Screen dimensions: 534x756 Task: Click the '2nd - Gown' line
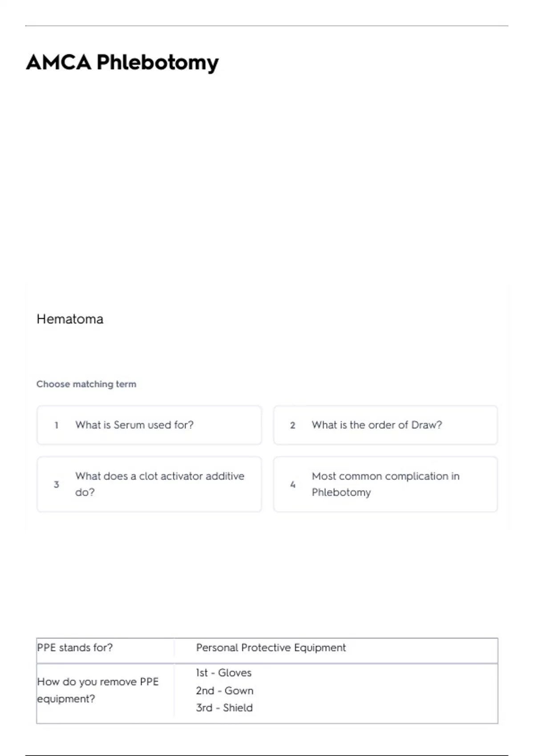[x=224, y=691]
